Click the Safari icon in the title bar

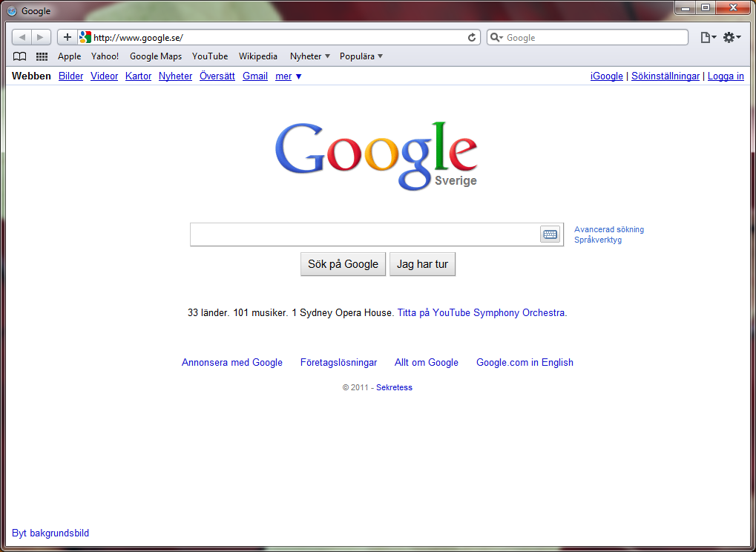[12, 10]
